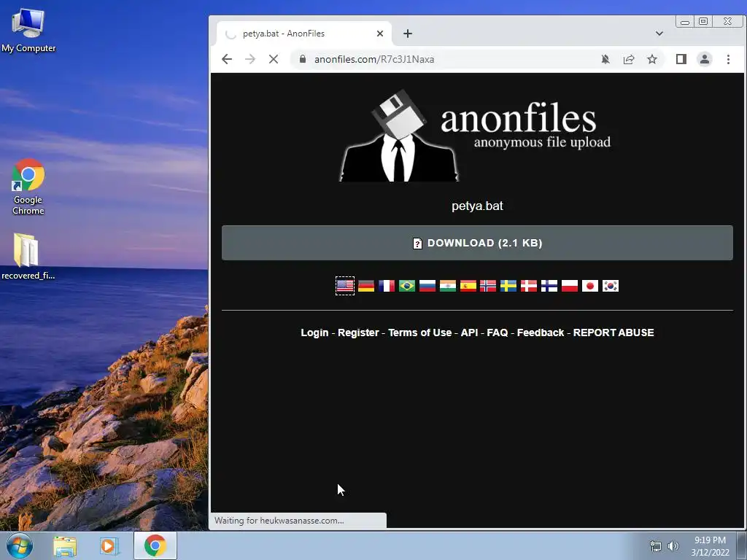Open the Register link
Viewport: 747px width, 560px height.
pos(358,332)
